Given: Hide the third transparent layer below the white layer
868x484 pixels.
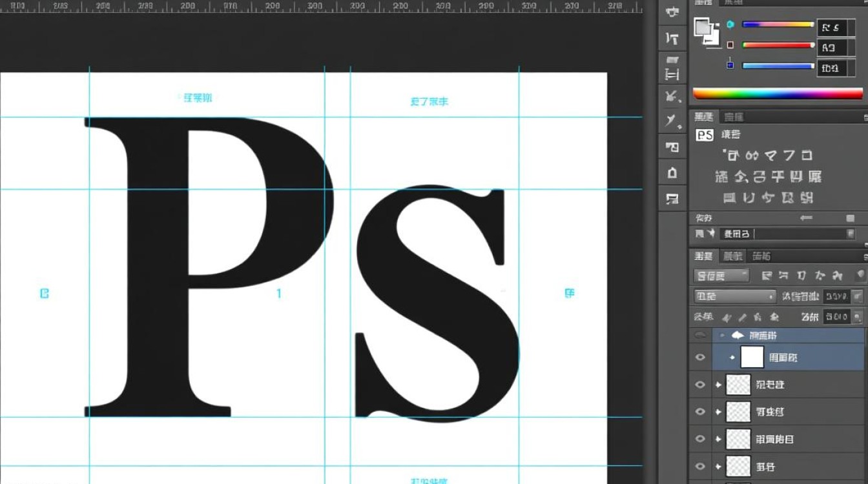Looking at the screenshot, I should pyautogui.click(x=700, y=439).
